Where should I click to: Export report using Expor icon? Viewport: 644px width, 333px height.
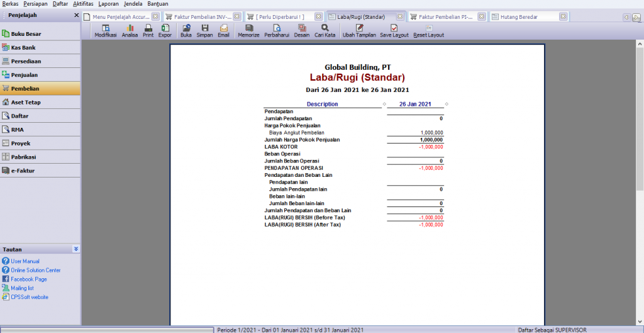click(x=165, y=31)
